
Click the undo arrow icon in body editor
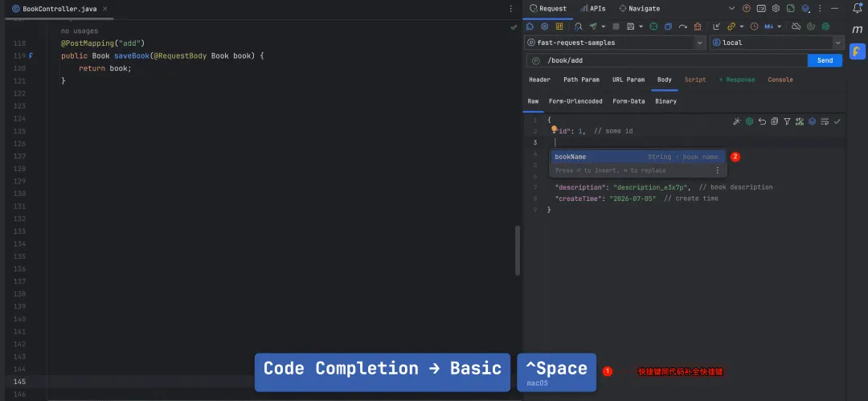[762, 121]
